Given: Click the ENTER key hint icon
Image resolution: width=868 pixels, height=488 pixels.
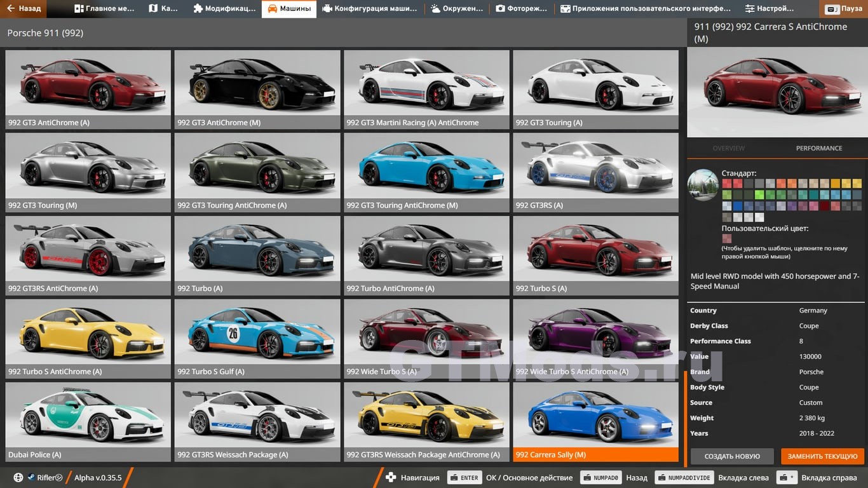Looking at the screenshot, I should point(463,478).
